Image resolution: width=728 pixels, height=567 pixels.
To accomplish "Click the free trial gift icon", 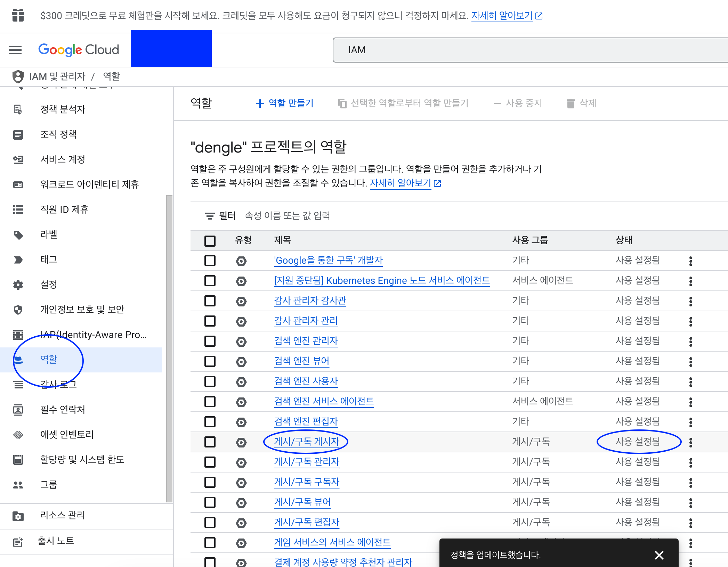I will coord(18,15).
